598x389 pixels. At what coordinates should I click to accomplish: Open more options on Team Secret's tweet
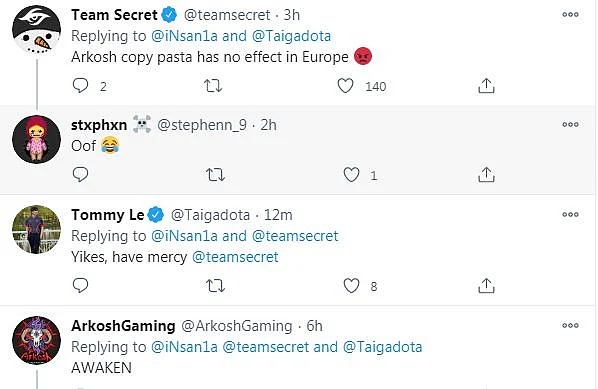point(570,14)
